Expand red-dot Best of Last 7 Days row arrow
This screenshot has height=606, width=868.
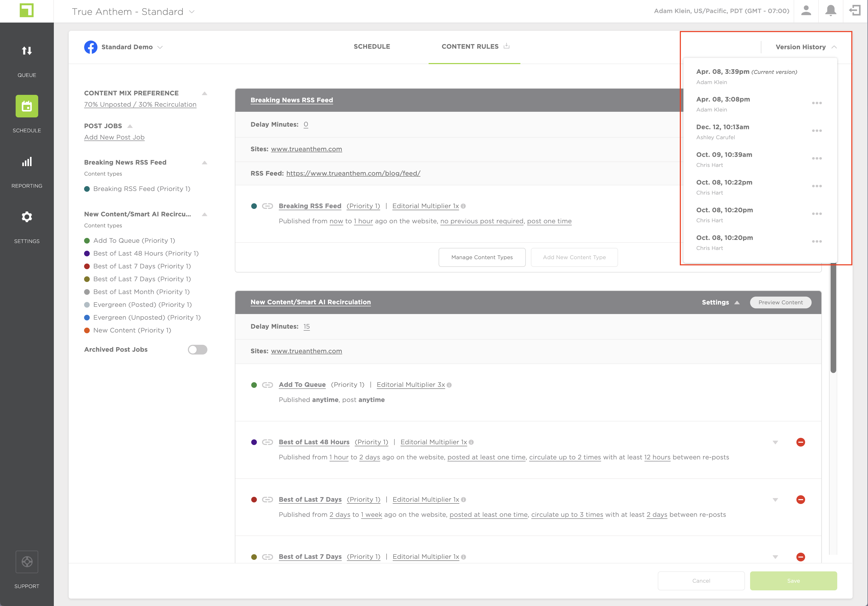775,500
